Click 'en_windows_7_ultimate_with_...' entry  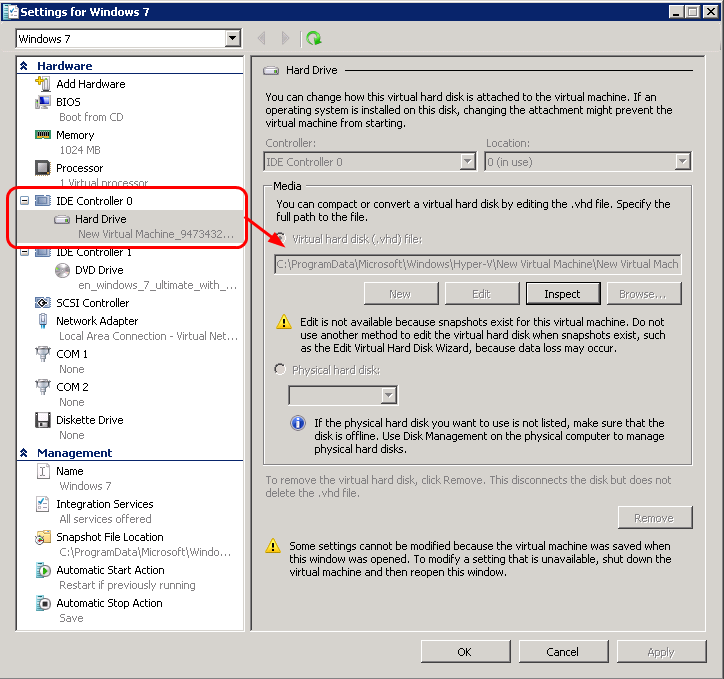tap(157, 285)
